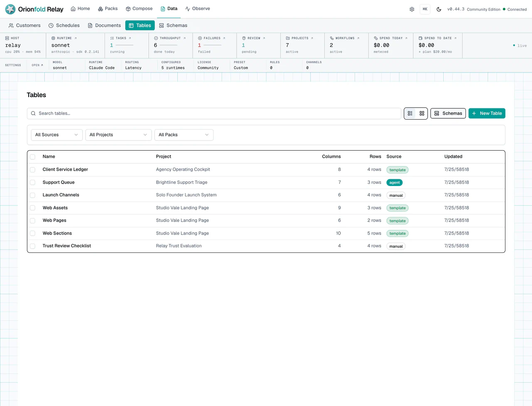Open the settings gear icon
Screen dimensions: 532x406
pyautogui.click(x=412, y=9)
